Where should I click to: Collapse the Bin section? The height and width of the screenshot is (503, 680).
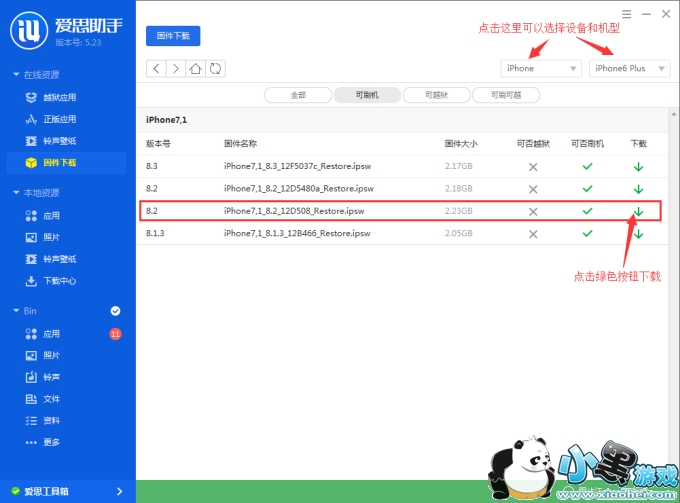15,311
